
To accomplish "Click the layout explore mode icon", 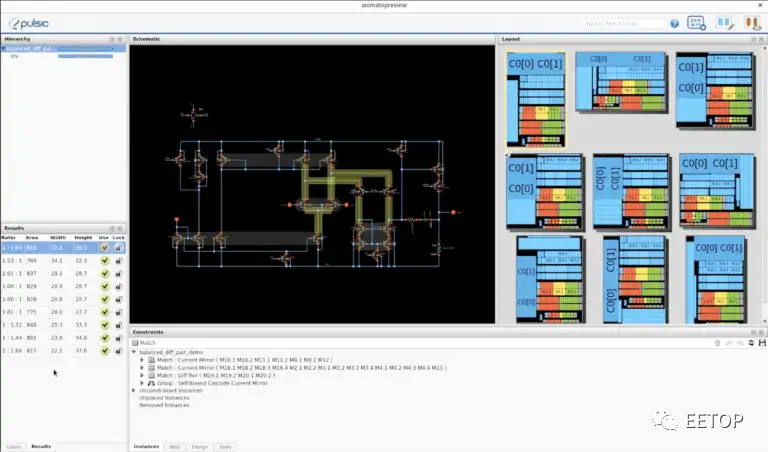I will tap(696, 23).
